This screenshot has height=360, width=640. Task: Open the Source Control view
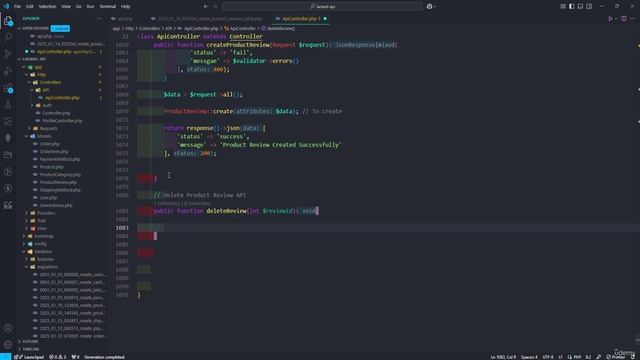click(8, 54)
